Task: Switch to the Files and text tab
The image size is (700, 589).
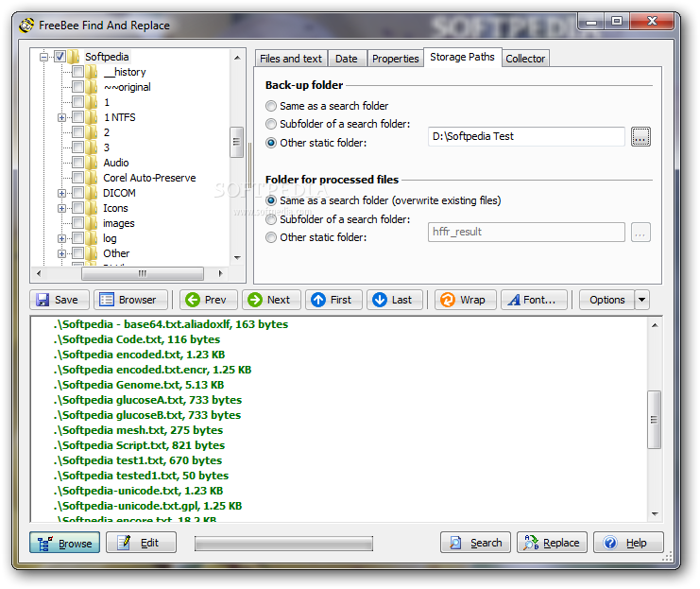Action: [x=291, y=59]
